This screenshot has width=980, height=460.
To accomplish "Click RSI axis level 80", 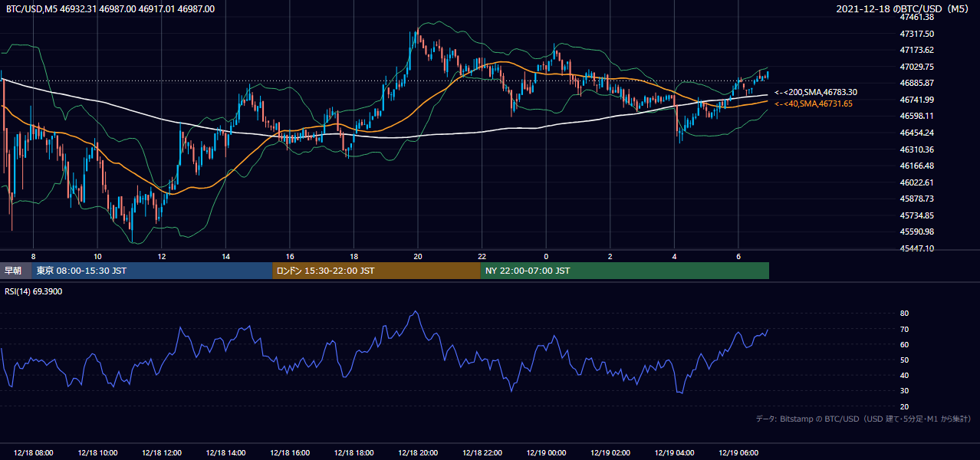I will click(x=904, y=314).
